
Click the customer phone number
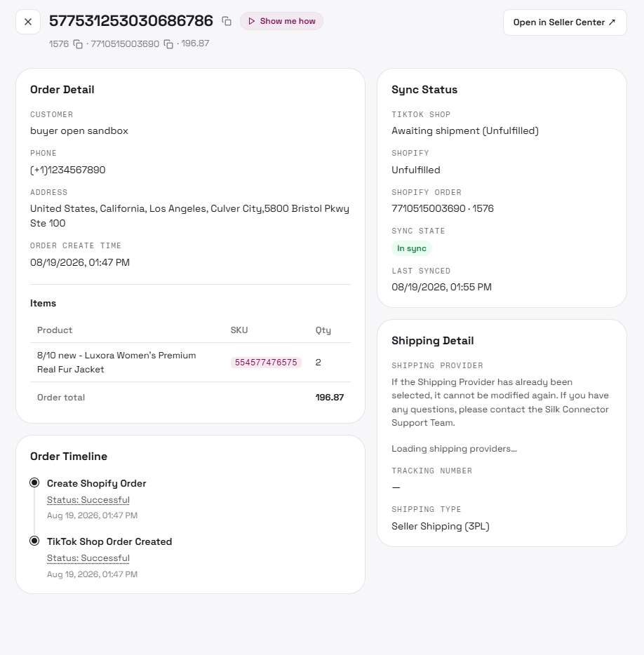point(68,170)
